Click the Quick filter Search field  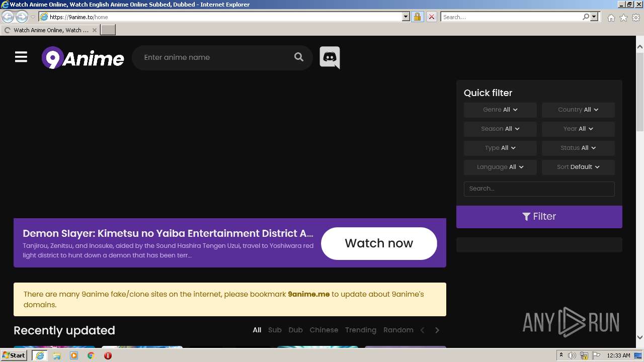click(x=539, y=189)
